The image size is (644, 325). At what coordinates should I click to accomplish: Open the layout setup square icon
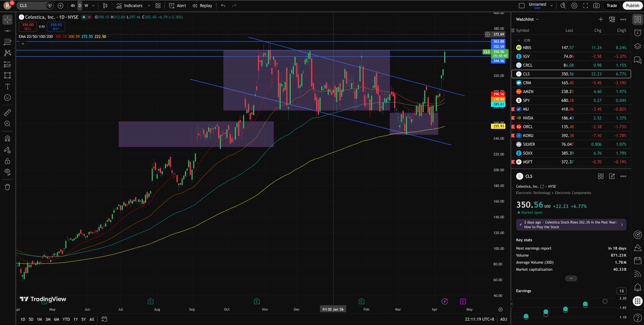coord(522,6)
